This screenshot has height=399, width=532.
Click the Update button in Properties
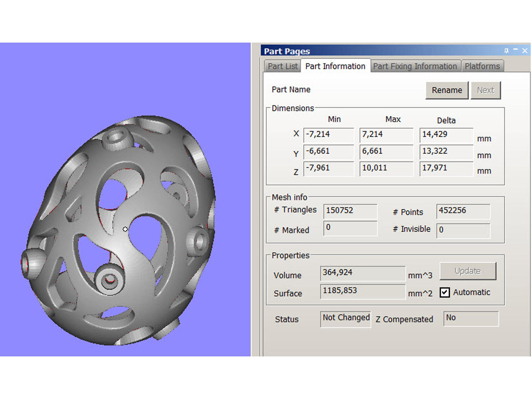(x=468, y=271)
